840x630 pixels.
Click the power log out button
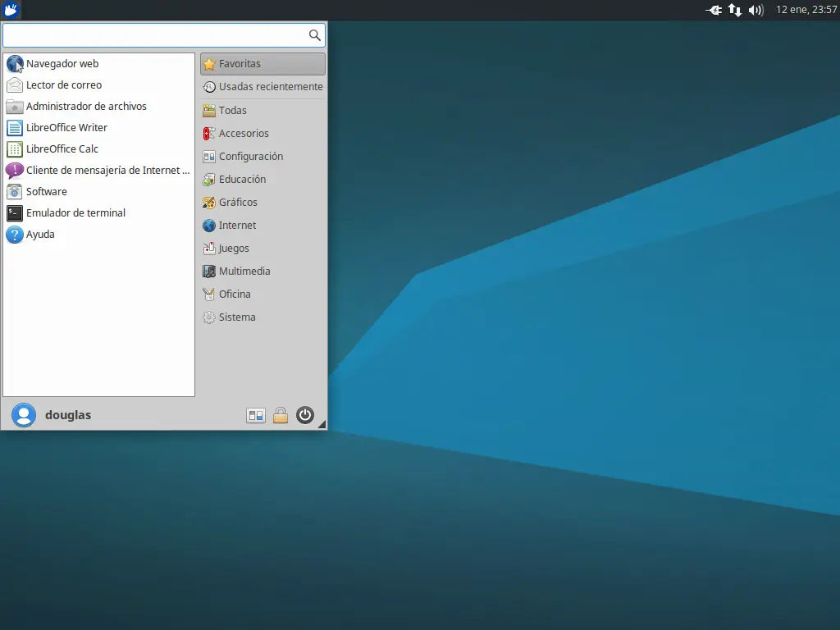pyautogui.click(x=305, y=415)
